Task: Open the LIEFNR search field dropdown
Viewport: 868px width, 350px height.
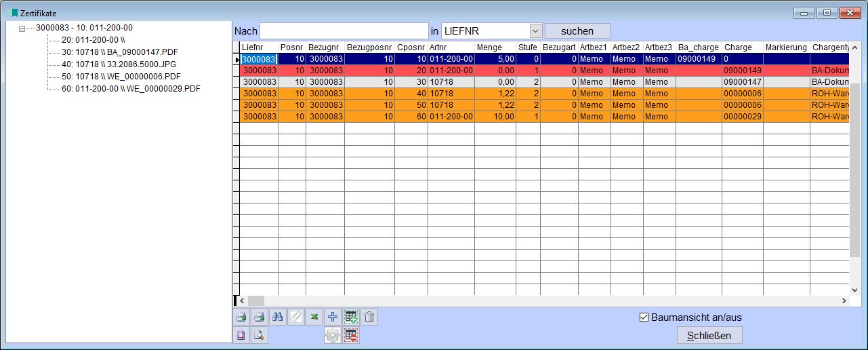Action: [x=535, y=31]
